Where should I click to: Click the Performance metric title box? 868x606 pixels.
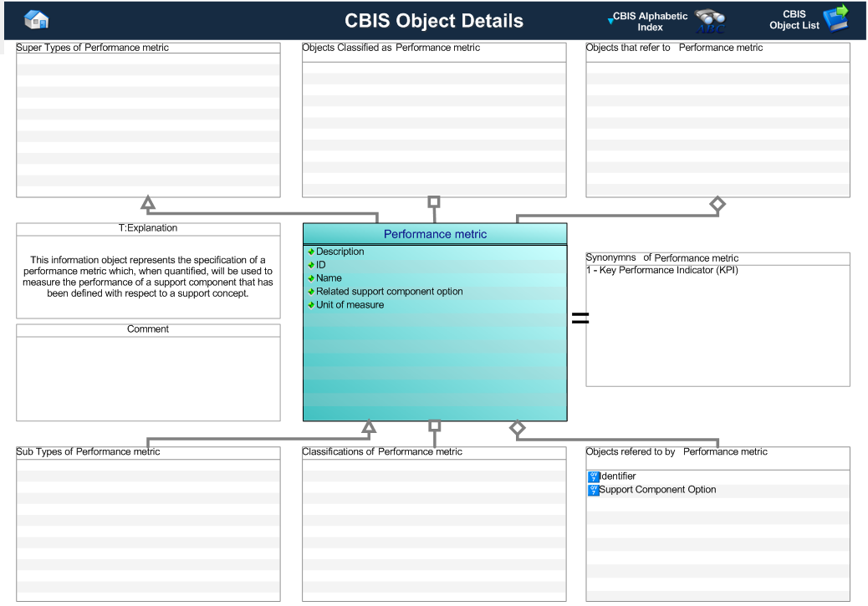[x=435, y=234]
